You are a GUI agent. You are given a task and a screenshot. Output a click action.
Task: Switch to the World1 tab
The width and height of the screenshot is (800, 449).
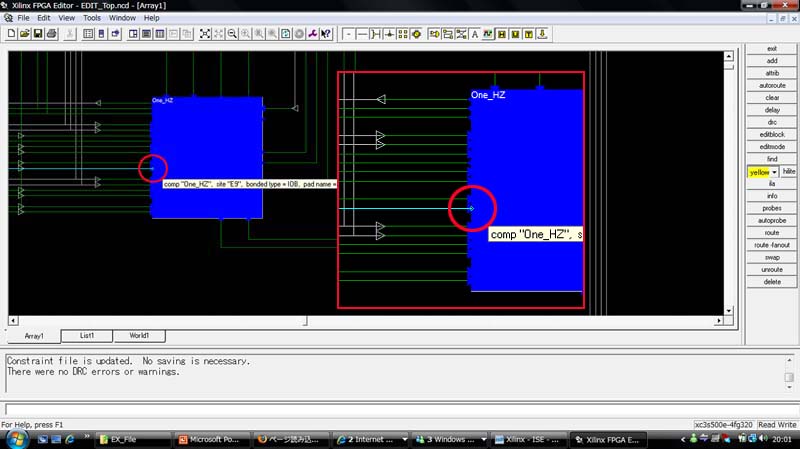coord(139,336)
